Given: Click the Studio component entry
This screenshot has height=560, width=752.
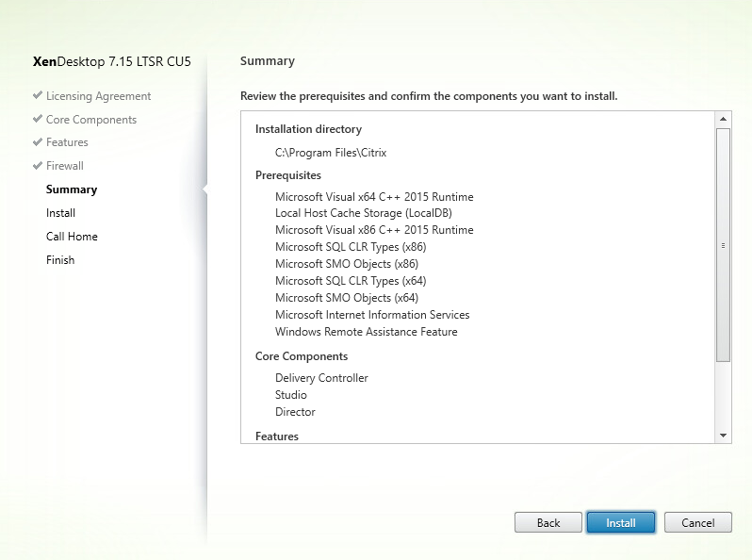Looking at the screenshot, I should click(291, 395).
